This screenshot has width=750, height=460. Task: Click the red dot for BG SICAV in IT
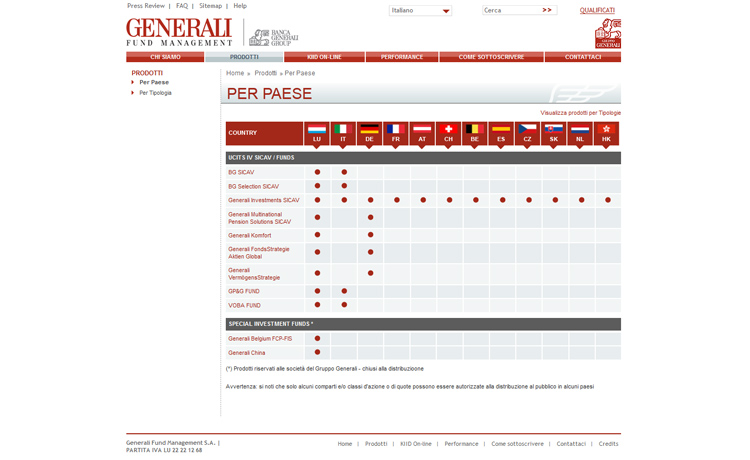coord(344,172)
